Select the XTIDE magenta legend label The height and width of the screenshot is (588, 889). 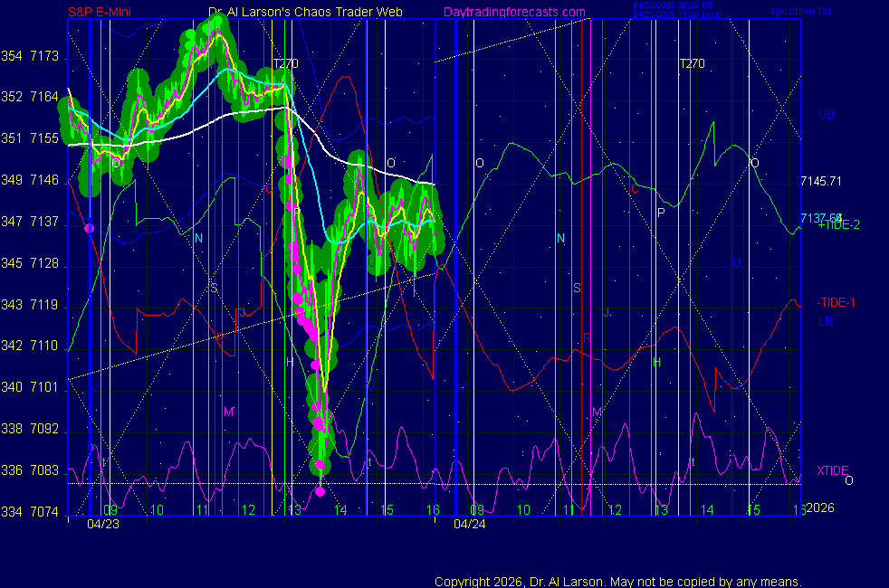pyautogui.click(x=832, y=470)
